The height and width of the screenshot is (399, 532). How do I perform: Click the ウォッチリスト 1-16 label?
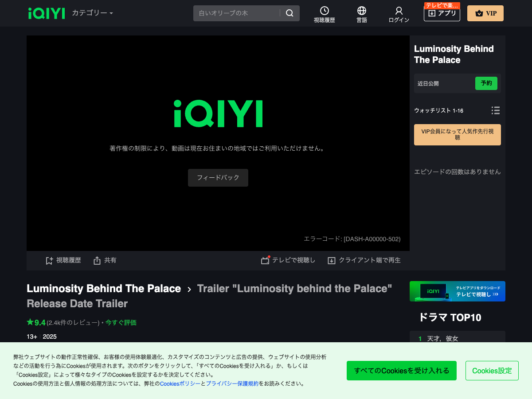[438, 110]
